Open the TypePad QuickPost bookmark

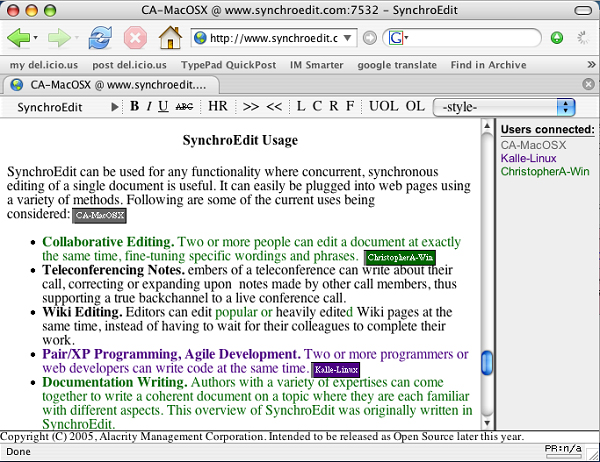(228, 65)
